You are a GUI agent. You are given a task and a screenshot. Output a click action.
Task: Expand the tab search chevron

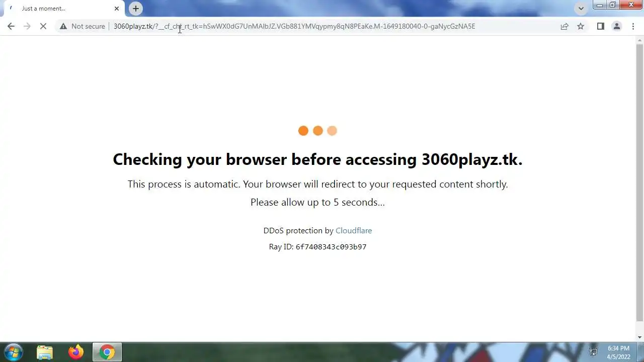pos(581,9)
